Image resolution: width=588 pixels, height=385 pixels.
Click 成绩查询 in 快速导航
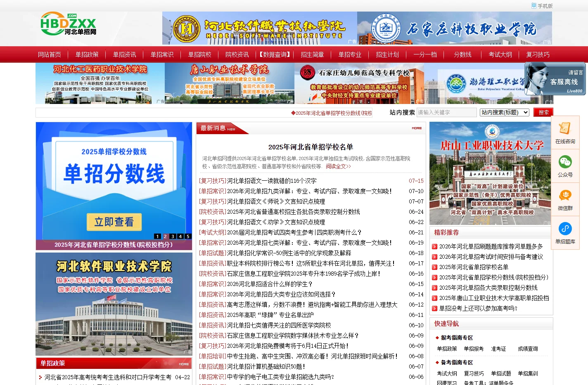point(528,349)
